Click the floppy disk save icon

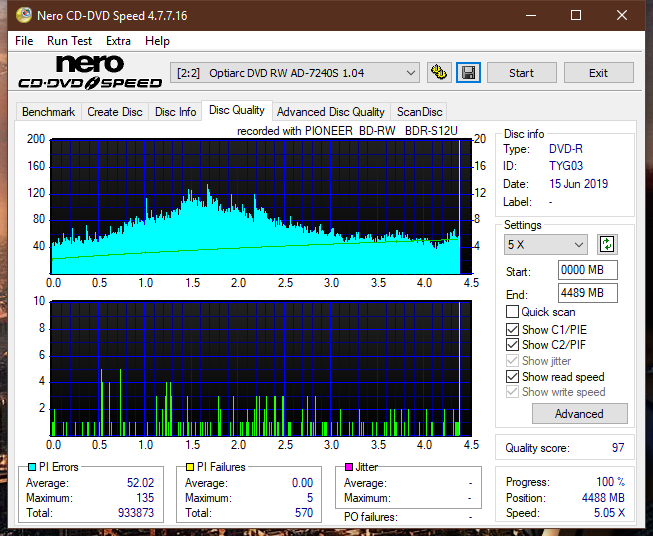pos(468,73)
